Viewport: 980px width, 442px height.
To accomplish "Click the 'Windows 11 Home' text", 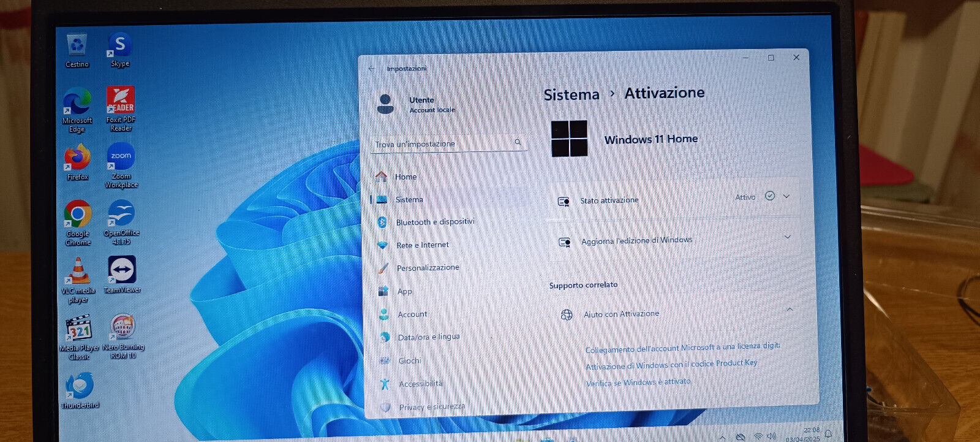I will point(651,139).
